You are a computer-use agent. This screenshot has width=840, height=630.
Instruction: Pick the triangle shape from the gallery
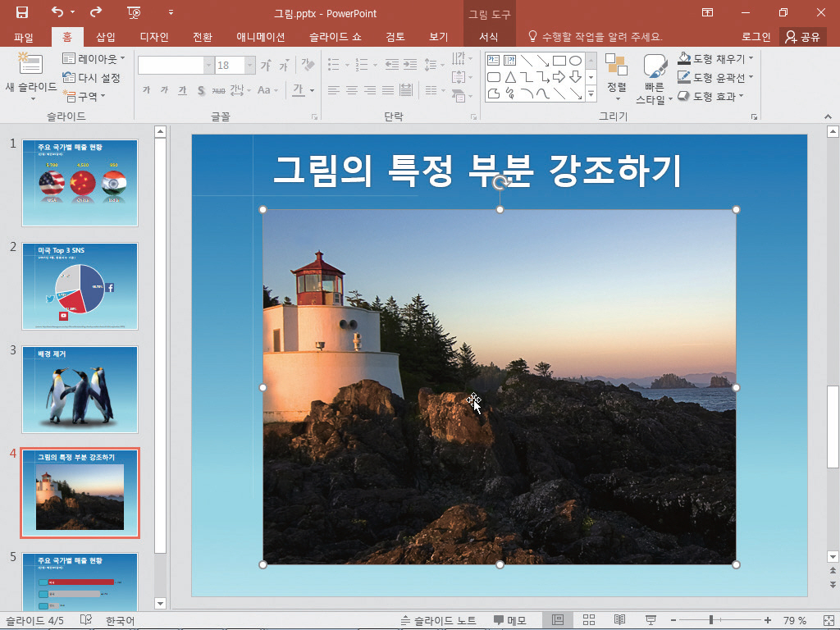click(x=510, y=77)
